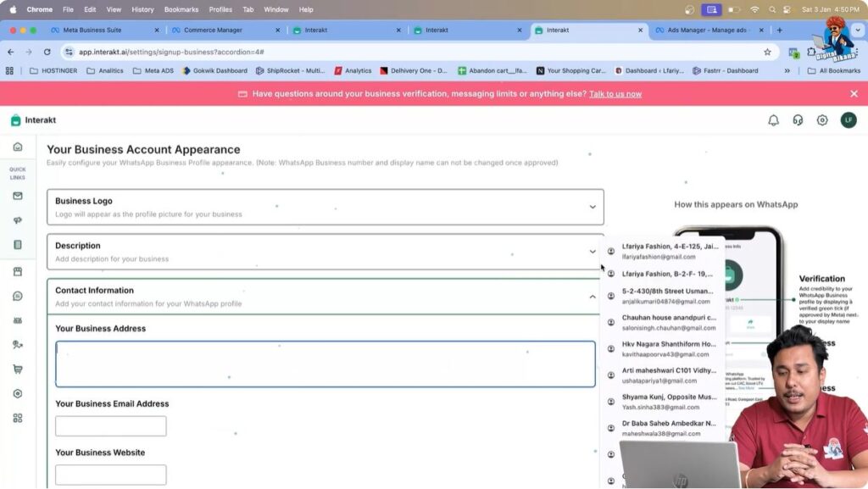Show more bookmarks overflow chevron

(x=787, y=71)
